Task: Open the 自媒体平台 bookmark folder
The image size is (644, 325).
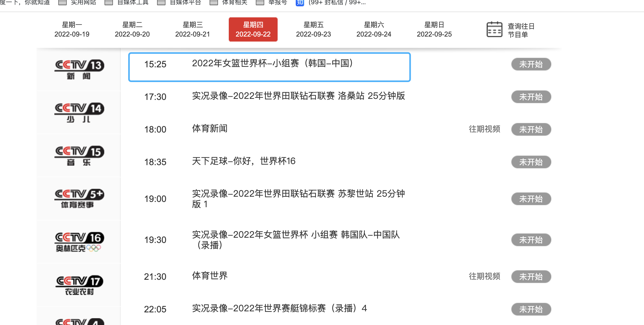Action: coord(179,3)
